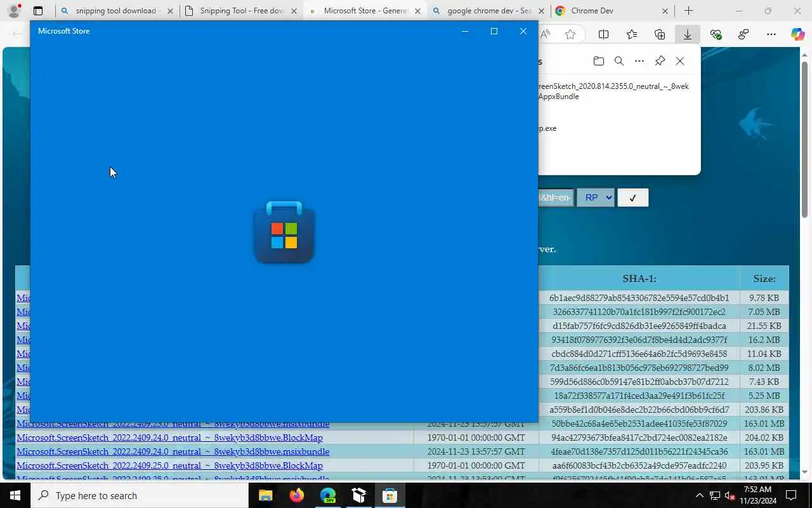
Task: Show hidden system tray icons
Action: coord(699,495)
